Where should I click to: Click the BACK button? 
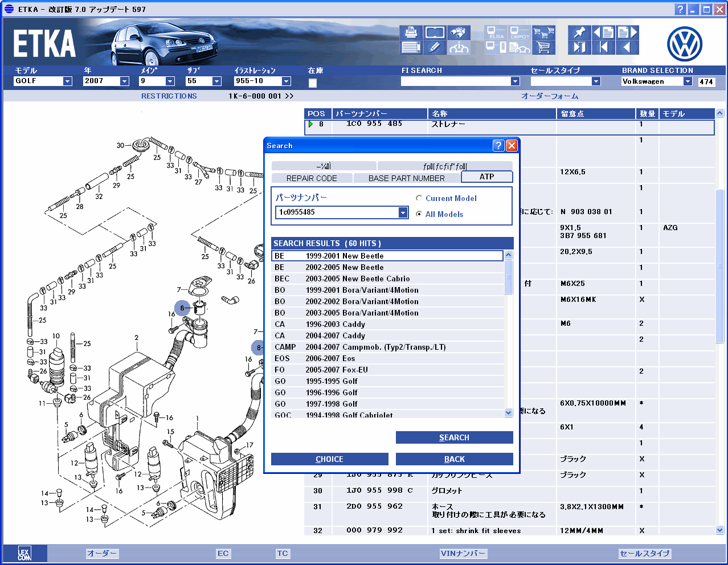454,459
